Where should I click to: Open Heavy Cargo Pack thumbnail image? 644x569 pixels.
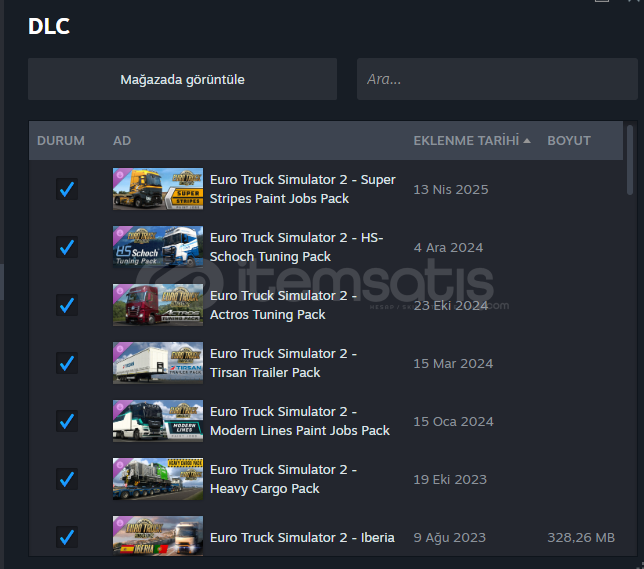coord(158,479)
